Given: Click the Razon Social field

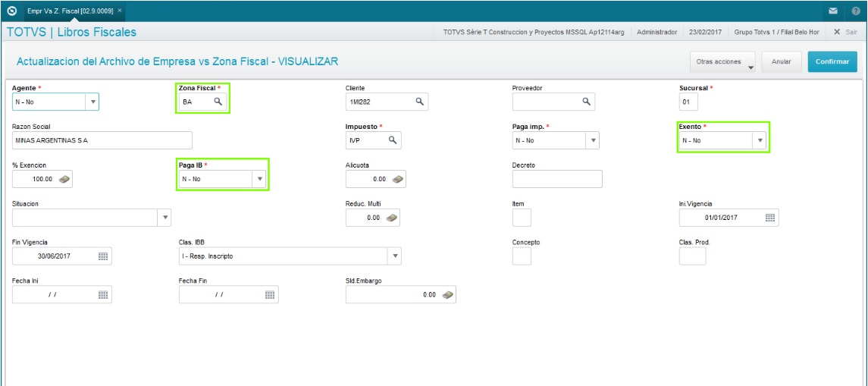Looking at the screenshot, I should pos(102,140).
